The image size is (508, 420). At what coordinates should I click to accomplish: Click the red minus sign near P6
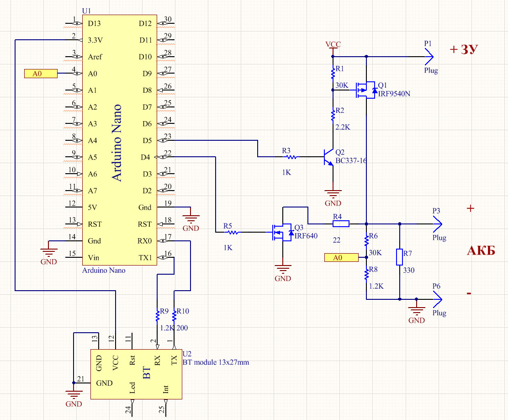[x=469, y=293]
